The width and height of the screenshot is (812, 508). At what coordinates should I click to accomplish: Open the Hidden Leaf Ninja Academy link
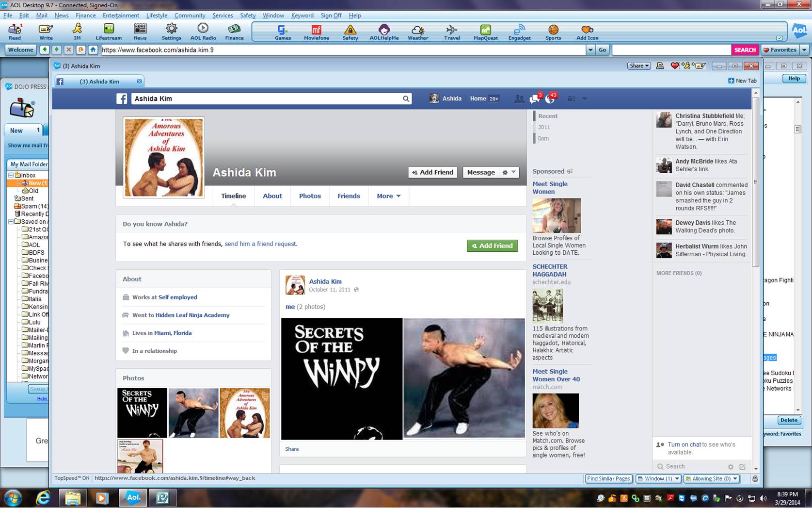[192, 315]
